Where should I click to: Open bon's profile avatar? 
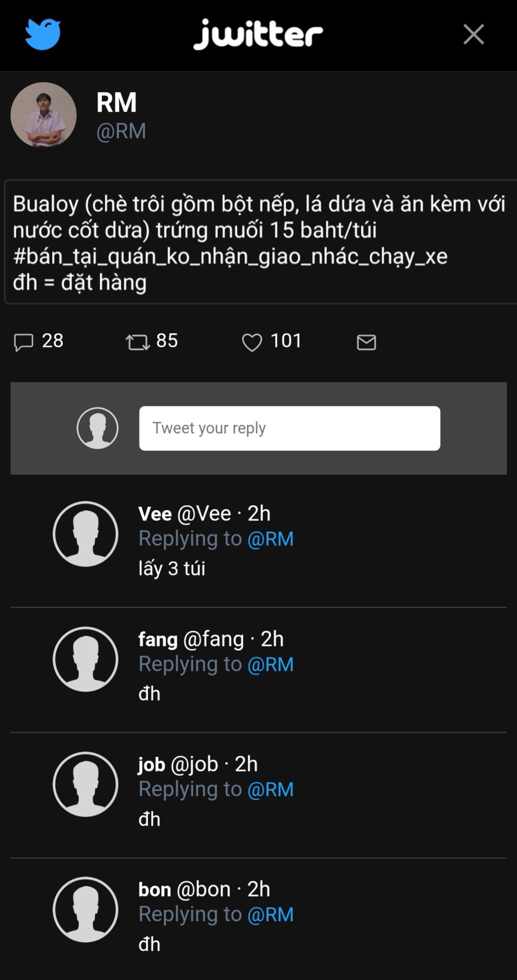(x=86, y=910)
